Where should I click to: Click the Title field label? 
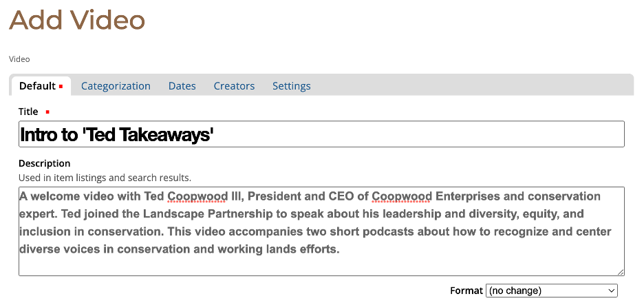pyautogui.click(x=28, y=112)
